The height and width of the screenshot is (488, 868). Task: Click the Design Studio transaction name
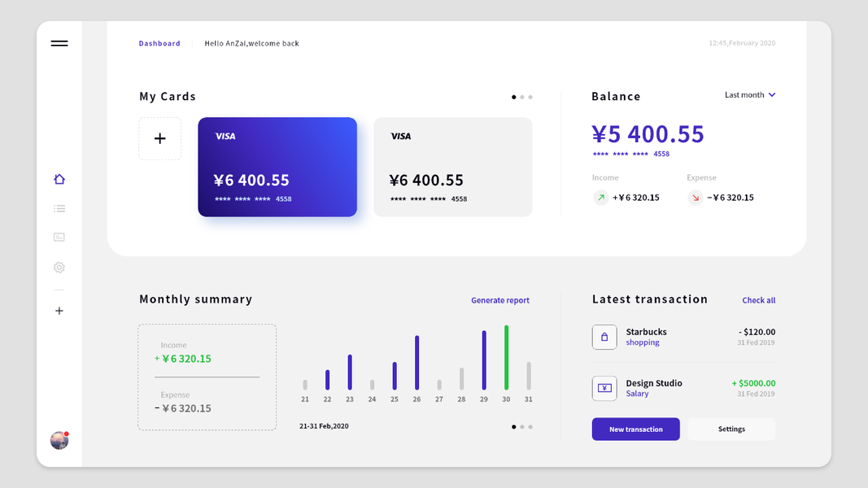654,383
